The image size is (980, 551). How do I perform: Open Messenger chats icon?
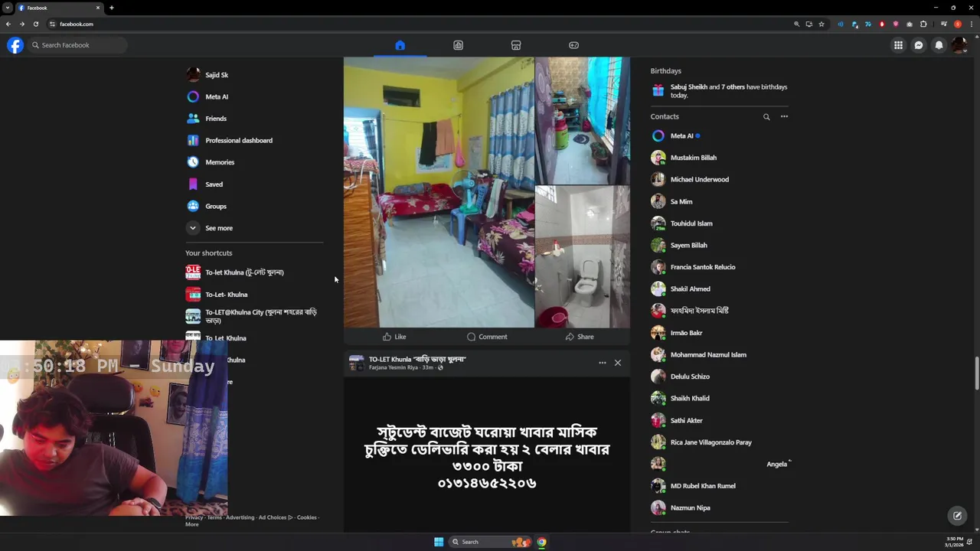click(x=919, y=45)
